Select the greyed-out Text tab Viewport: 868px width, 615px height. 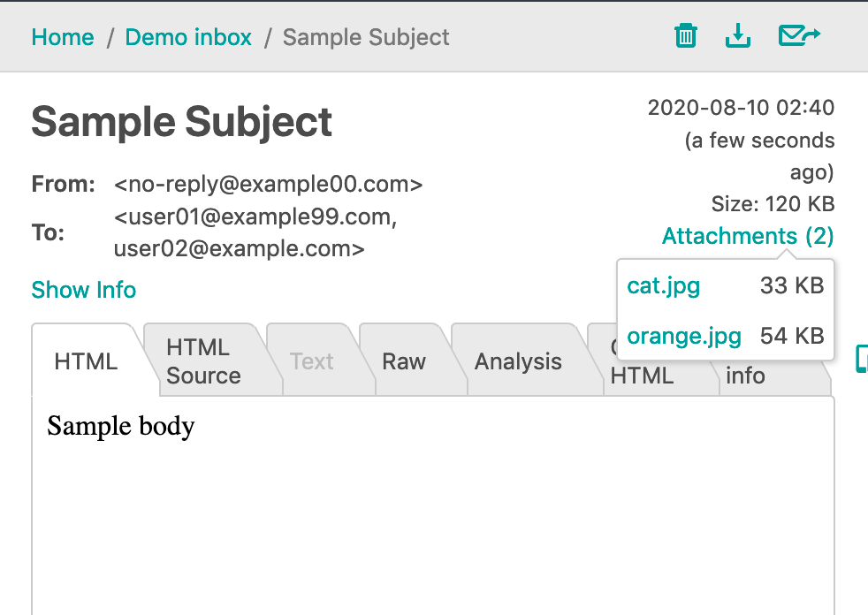311,361
